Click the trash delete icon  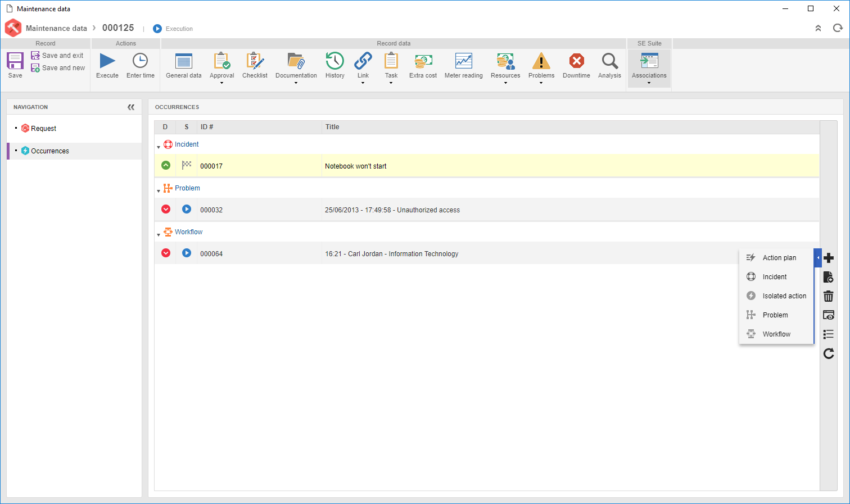click(829, 296)
